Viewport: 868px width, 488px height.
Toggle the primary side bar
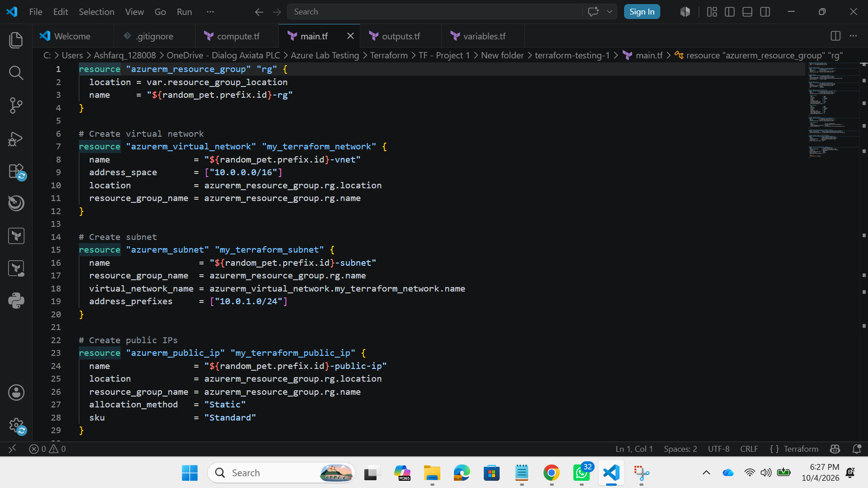tap(730, 12)
